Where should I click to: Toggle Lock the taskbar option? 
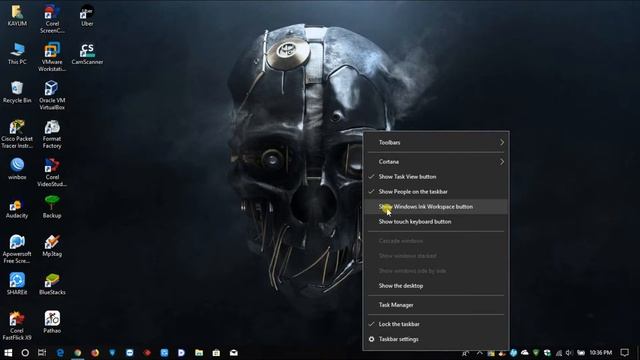pos(436,324)
